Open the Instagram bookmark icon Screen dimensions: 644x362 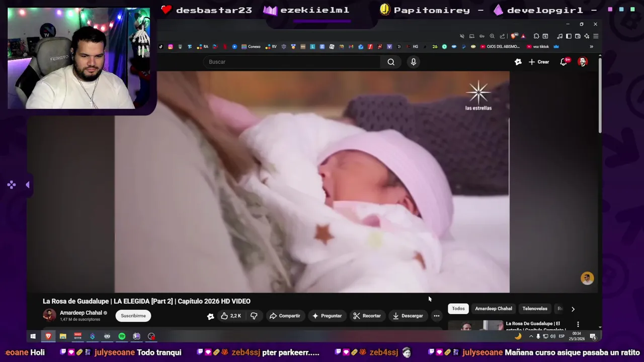(171, 47)
